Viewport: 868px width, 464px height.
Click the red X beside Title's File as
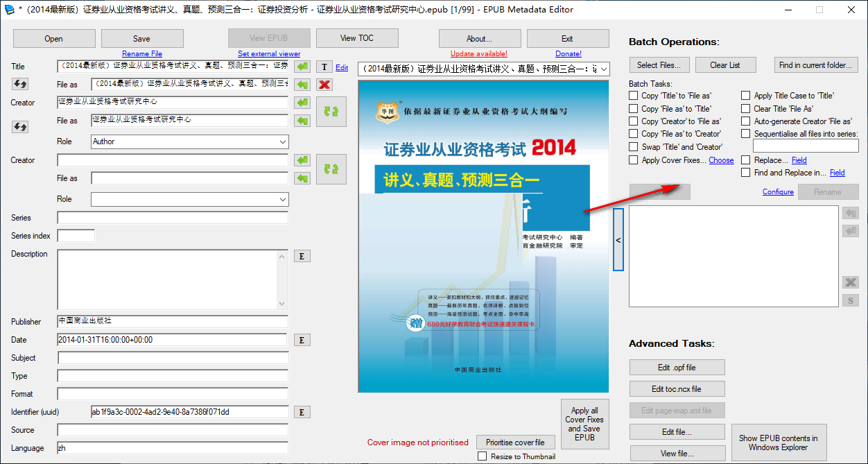point(324,85)
